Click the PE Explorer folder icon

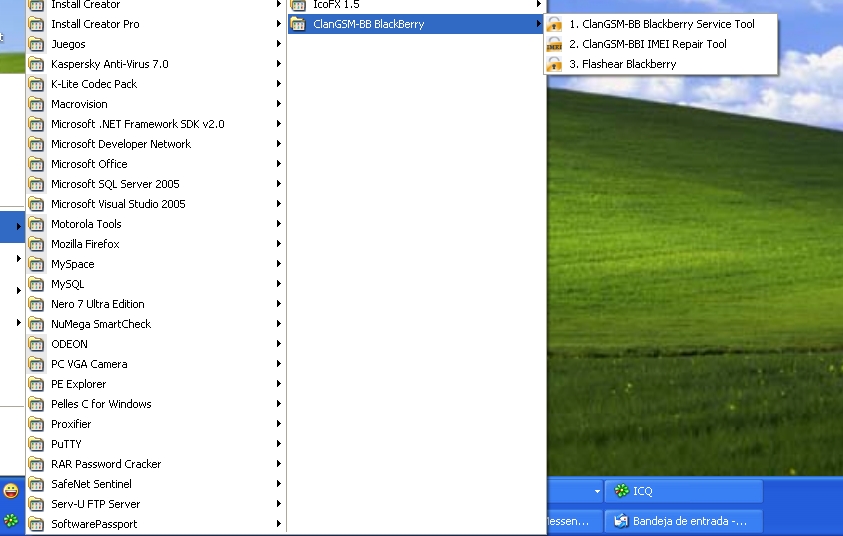(x=36, y=384)
